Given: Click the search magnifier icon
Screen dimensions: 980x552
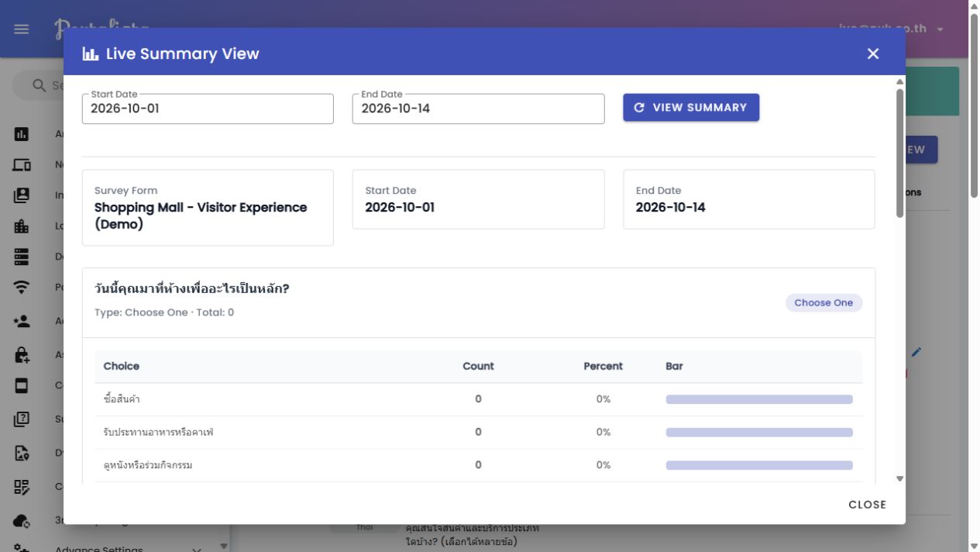Looking at the screenshot, I should (x=40, y=85).
